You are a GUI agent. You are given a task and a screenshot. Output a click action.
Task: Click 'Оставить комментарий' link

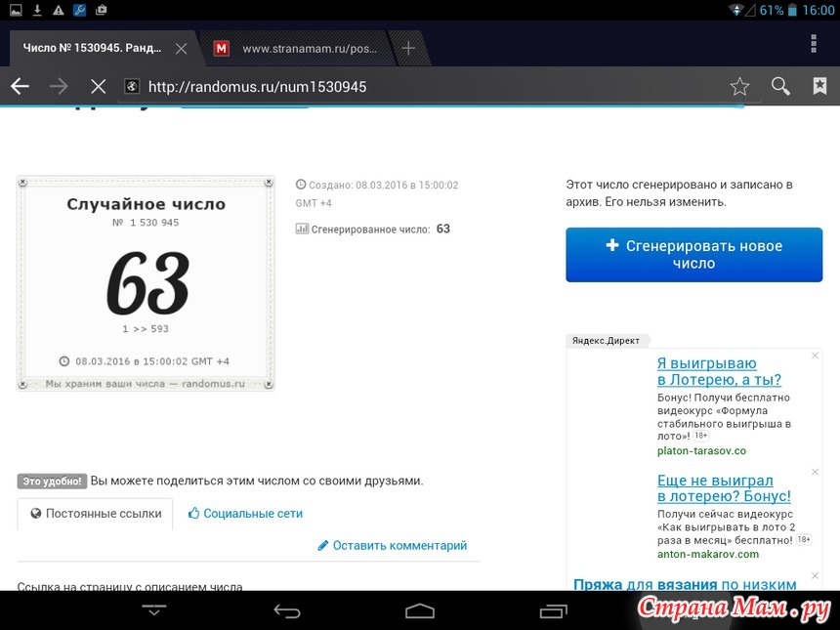(x=392, y=545)
